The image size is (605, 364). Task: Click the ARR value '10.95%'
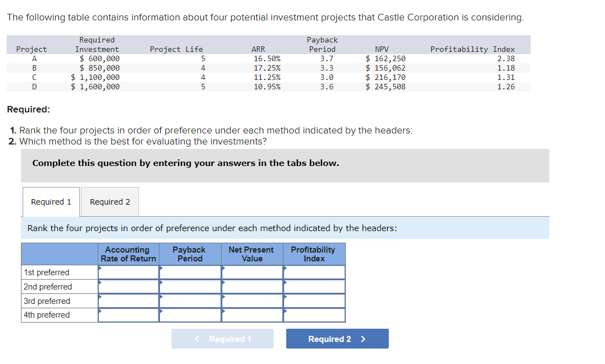click(267, 87)
